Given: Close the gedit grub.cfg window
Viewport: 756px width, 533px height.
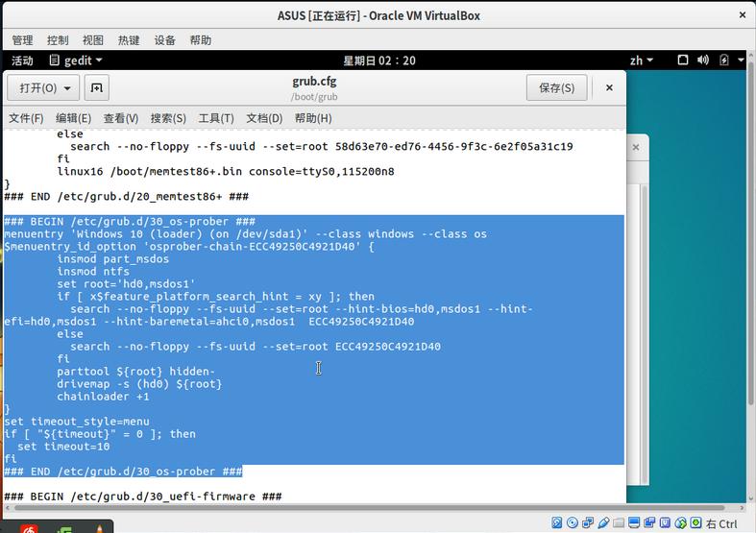Looking at the screenshot, I should 609,87.
